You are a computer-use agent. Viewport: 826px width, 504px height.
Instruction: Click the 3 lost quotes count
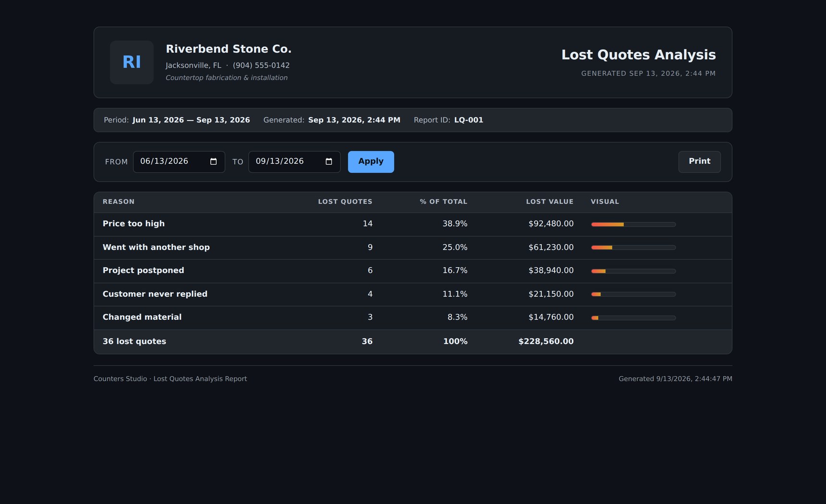[x=370, y=317]
